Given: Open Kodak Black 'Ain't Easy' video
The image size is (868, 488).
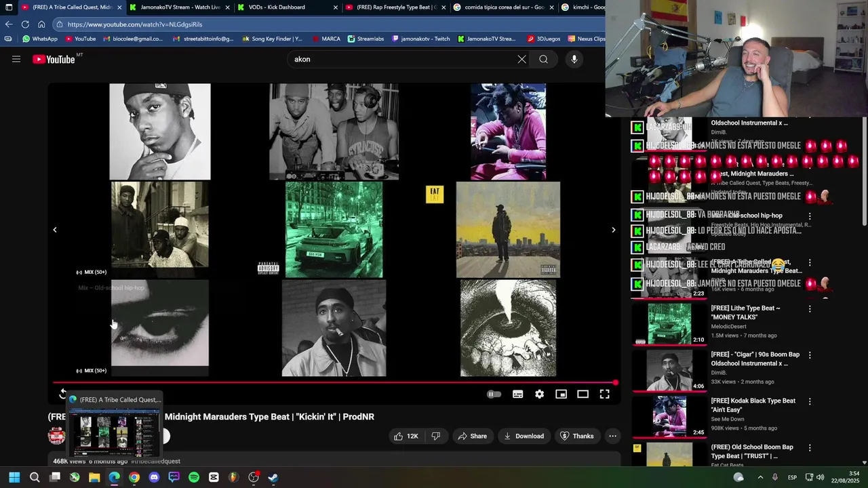Looking at the screenshot, I should click(753, 405).
